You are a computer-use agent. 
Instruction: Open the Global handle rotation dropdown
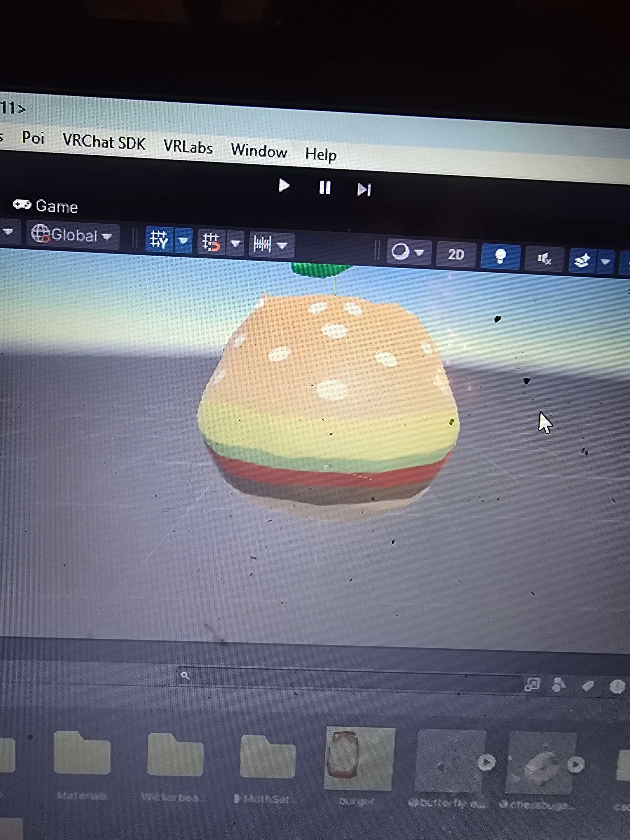72,235
